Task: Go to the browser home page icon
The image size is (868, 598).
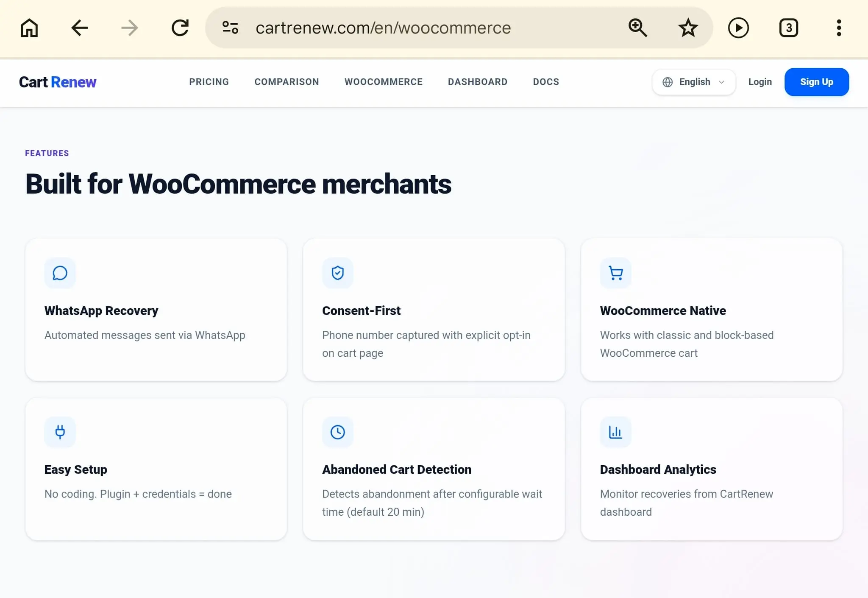Action: tap(29, 28)
